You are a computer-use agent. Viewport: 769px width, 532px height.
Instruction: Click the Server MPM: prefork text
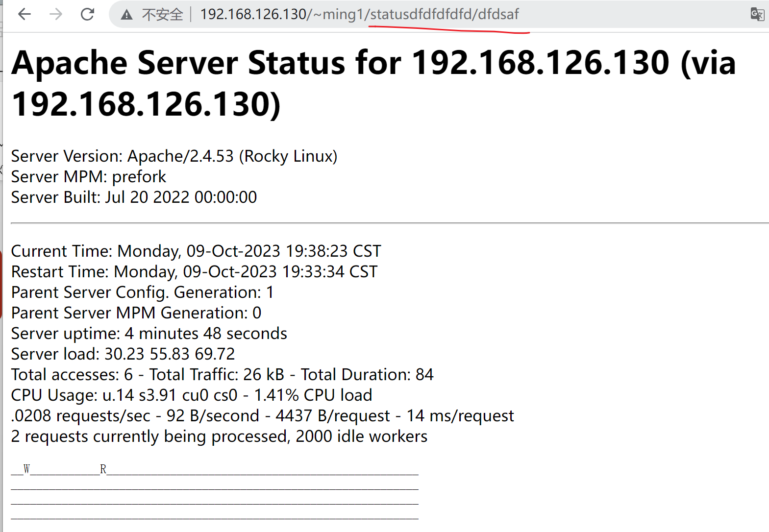pos(88,177)
